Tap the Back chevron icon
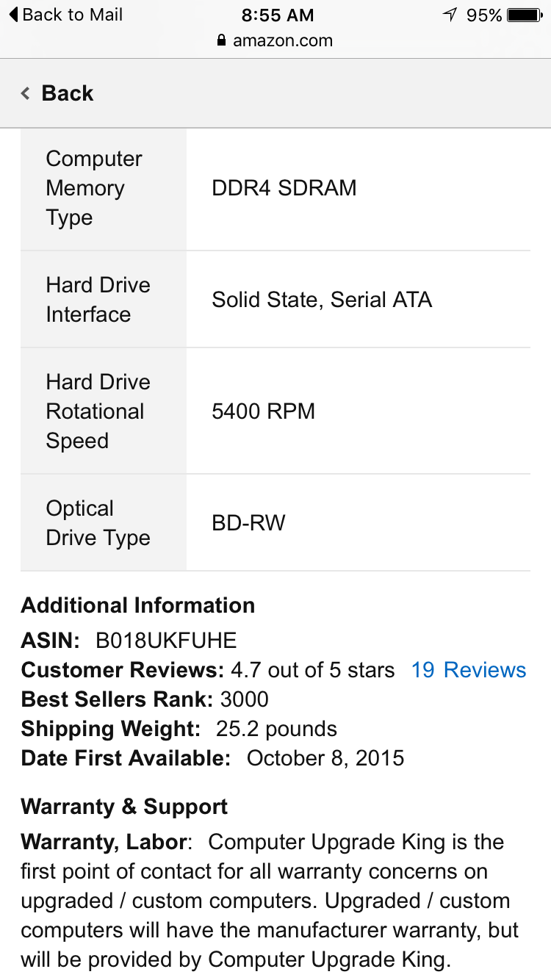The image size is (551, 980). (26, 93)
